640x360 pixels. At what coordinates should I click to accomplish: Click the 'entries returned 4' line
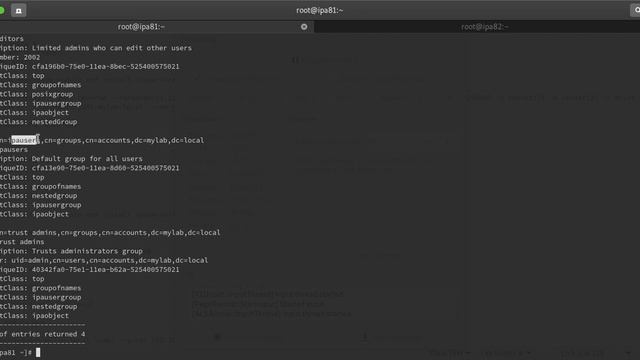tap(43, 334)
